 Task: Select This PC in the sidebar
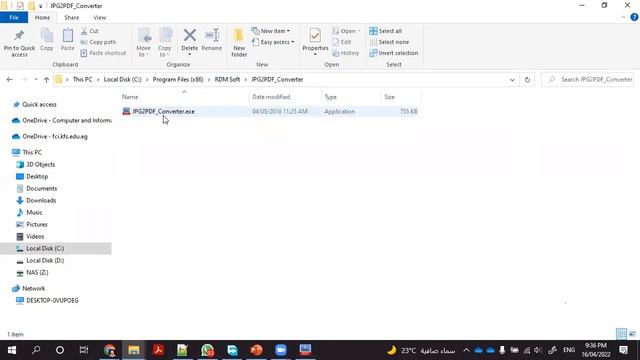point(32,152)
